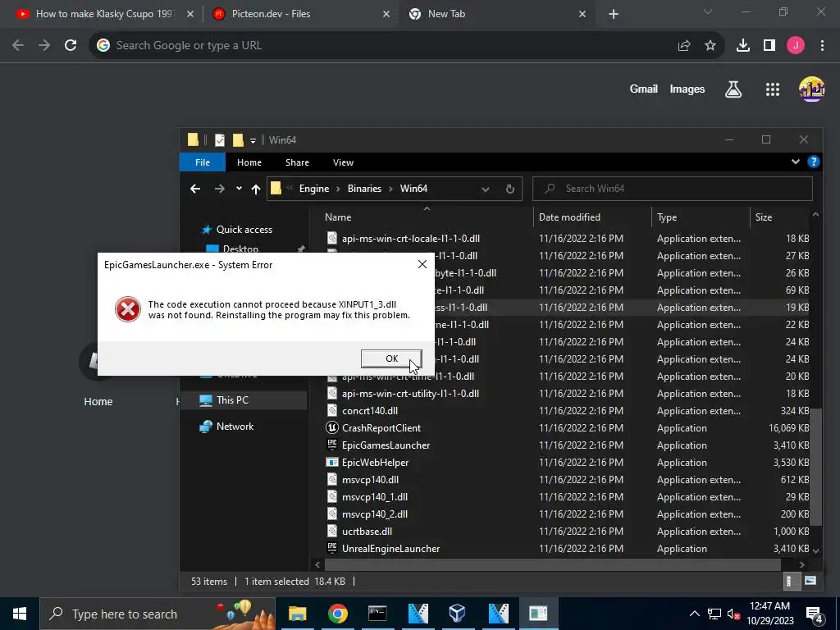840x630 pixels.
Task: Open the Home ribbon tab in Explorer
Action: pyautogui.click(x=249, y=162)
